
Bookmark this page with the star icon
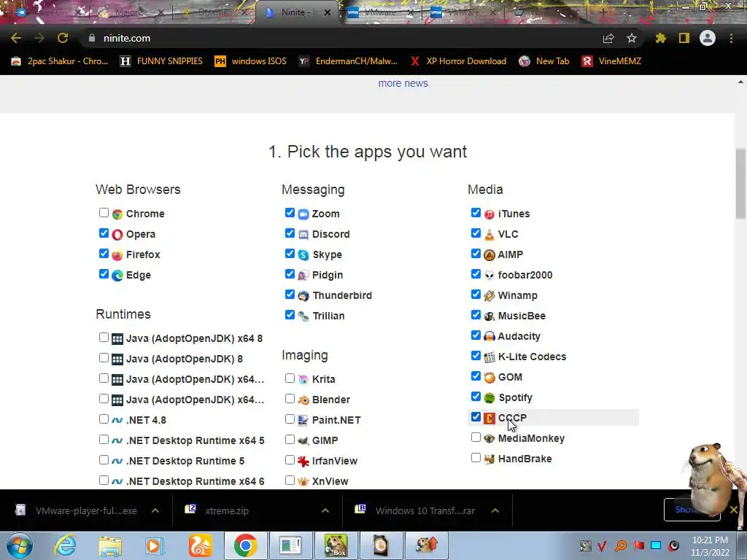[632, 38]
